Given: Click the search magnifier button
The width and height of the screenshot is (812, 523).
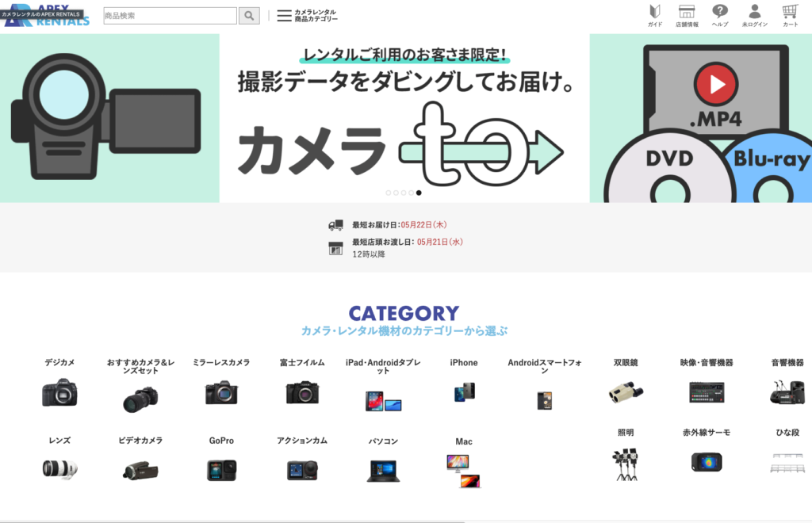Looking at the screenshot, I should pyautogui.click(x=249, y=16).
